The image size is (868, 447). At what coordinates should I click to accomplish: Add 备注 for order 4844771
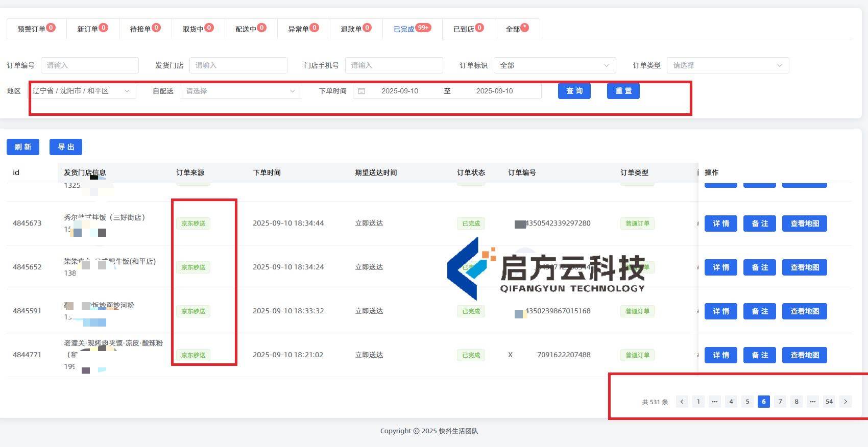pyautogui.click(x=760, y=355)
